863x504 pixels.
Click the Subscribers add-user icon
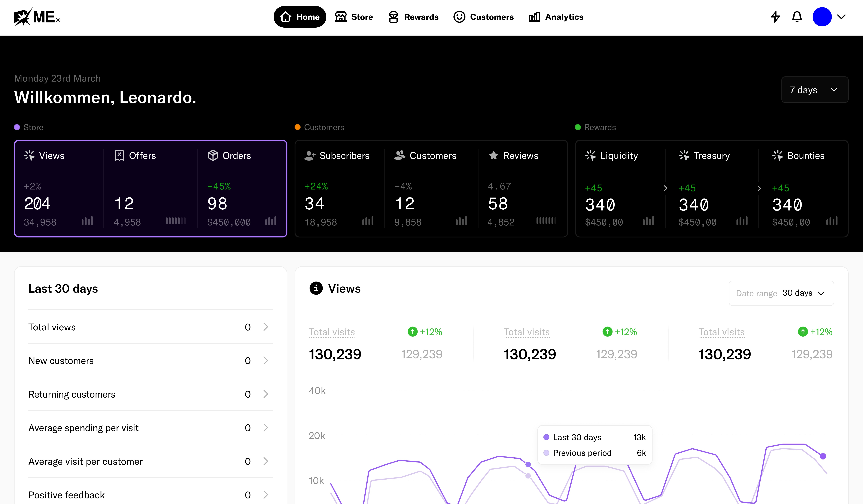coord(310,155)
